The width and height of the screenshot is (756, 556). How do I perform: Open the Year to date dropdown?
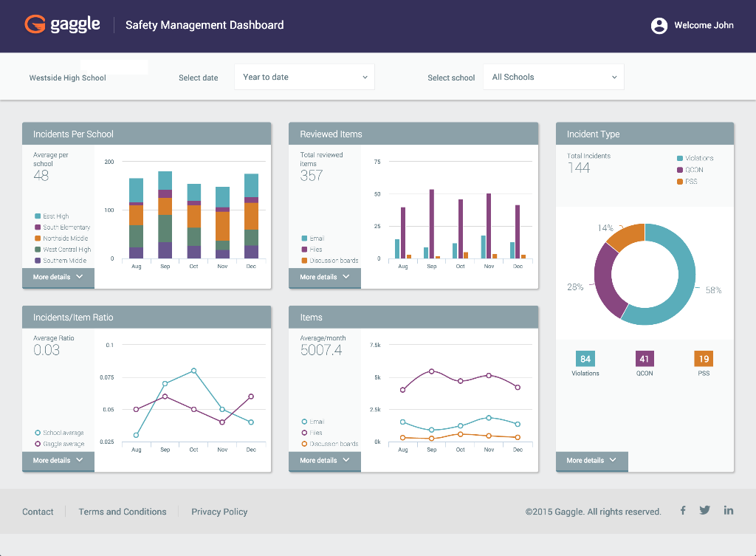click(x=304, y=76)
